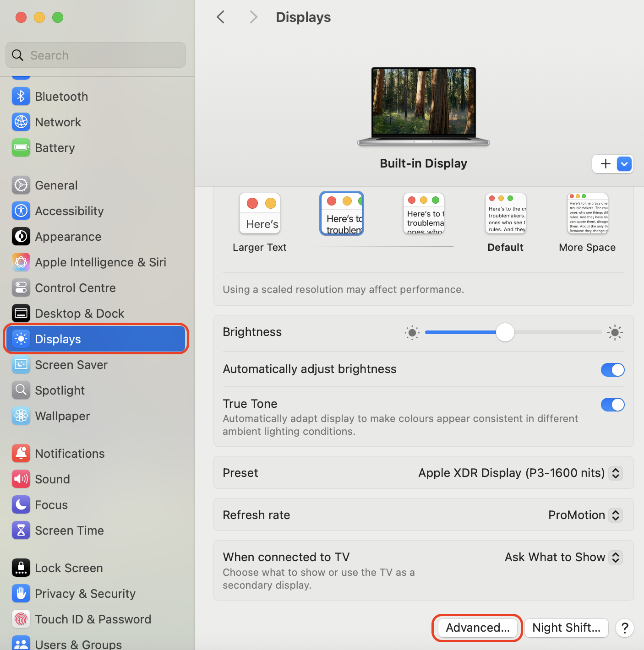644x650 pixels.
Task: Click the Advanced button
Action: (477, 628)
